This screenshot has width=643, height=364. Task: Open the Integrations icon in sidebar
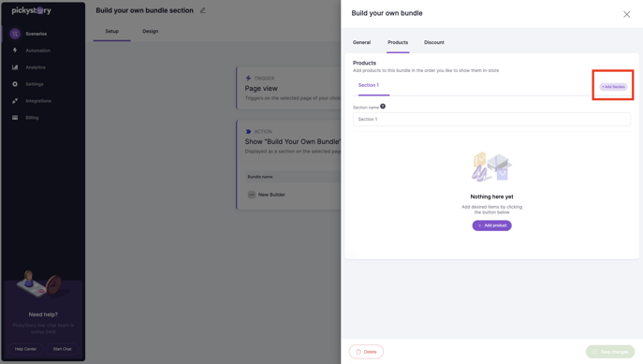(x=15, y=101)
